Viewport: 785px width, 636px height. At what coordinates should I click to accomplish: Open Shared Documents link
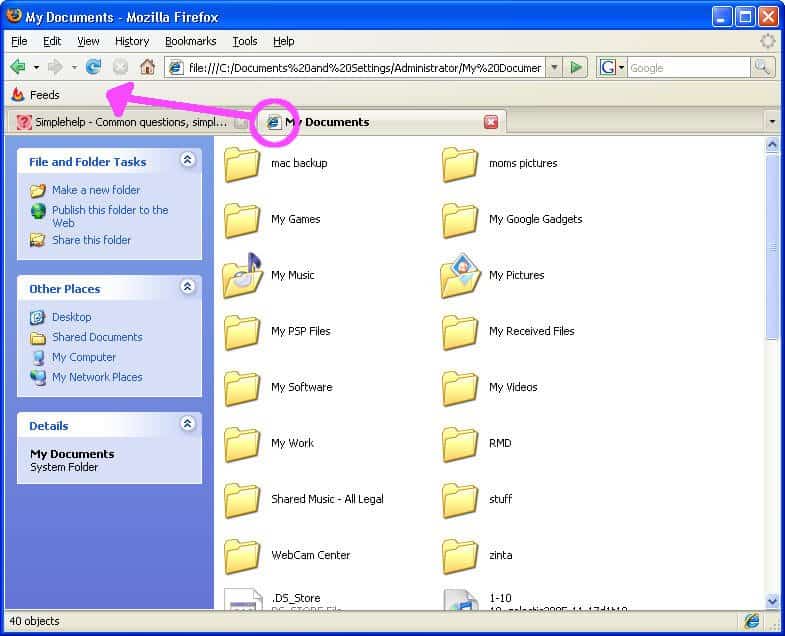point(97,338)
